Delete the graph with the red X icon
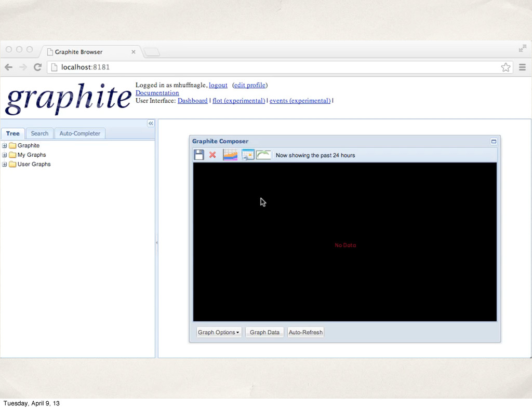532x409 pixels. click(x=212, y=155)
